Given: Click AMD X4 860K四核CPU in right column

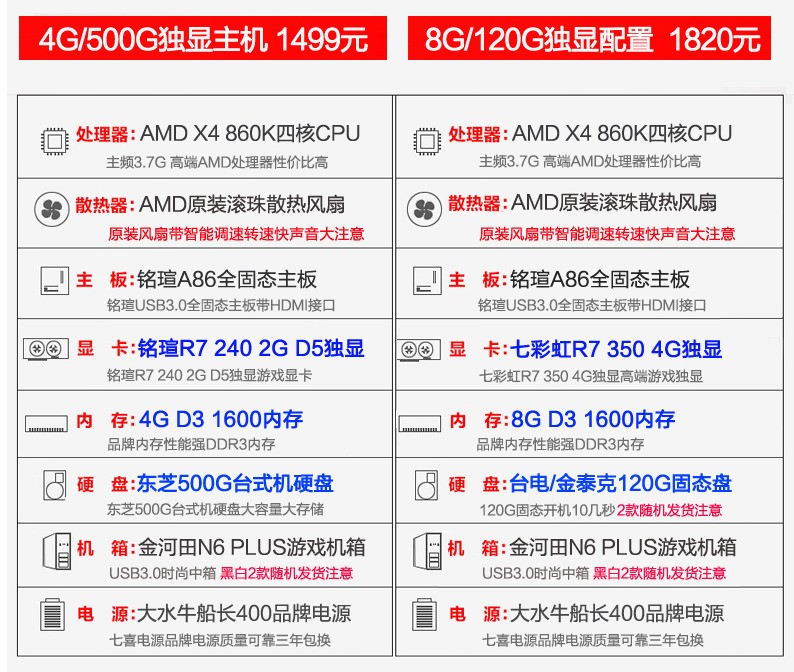Looking at the screenshot, I should [x=622, y=134].
